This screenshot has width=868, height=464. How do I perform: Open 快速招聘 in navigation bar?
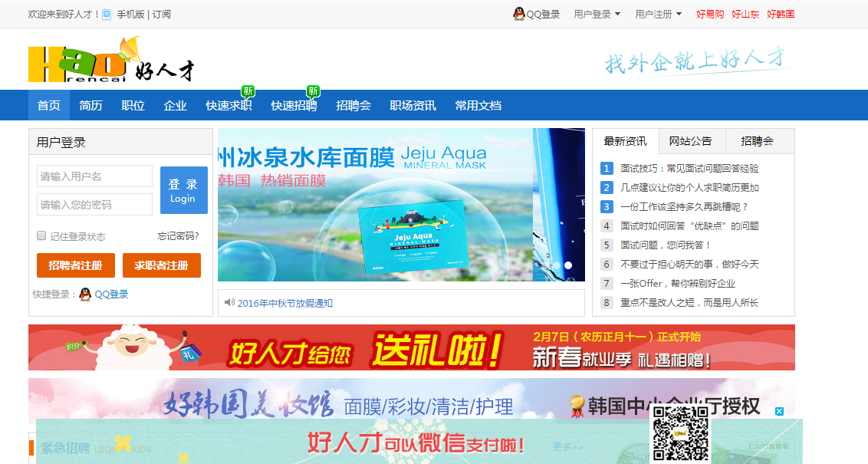(x=294, y=105)
